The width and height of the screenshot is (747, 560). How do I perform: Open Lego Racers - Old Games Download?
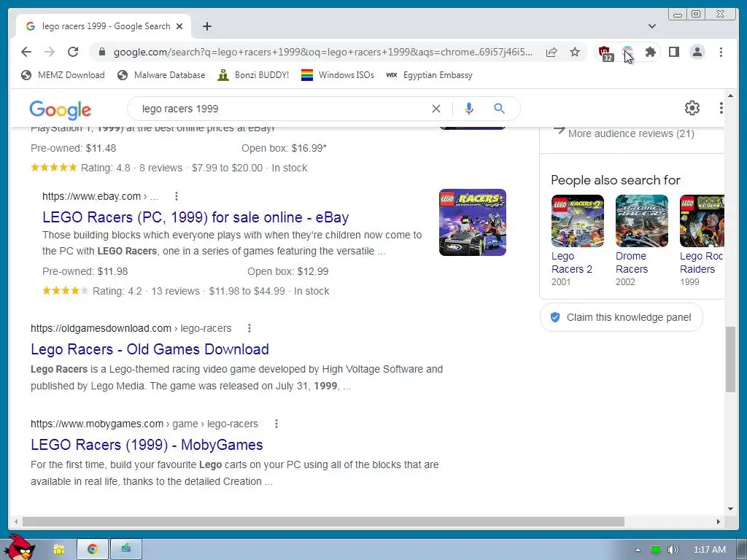point(150,349)
